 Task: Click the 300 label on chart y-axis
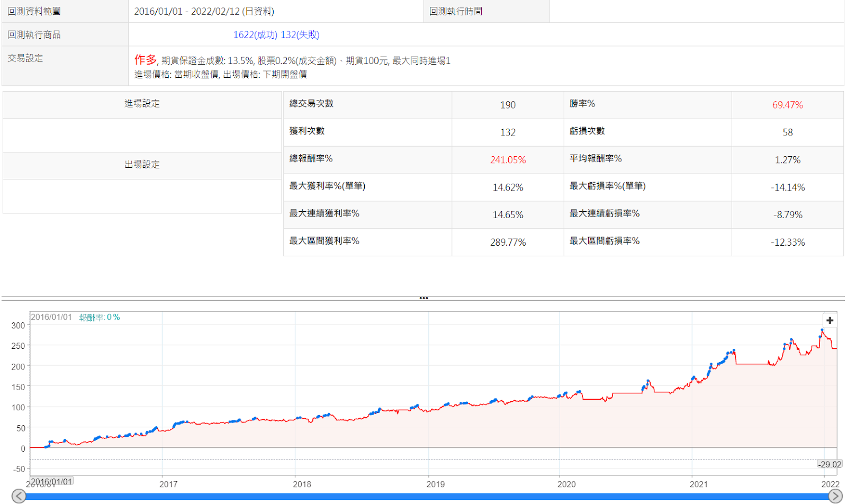tap(18, 326)
